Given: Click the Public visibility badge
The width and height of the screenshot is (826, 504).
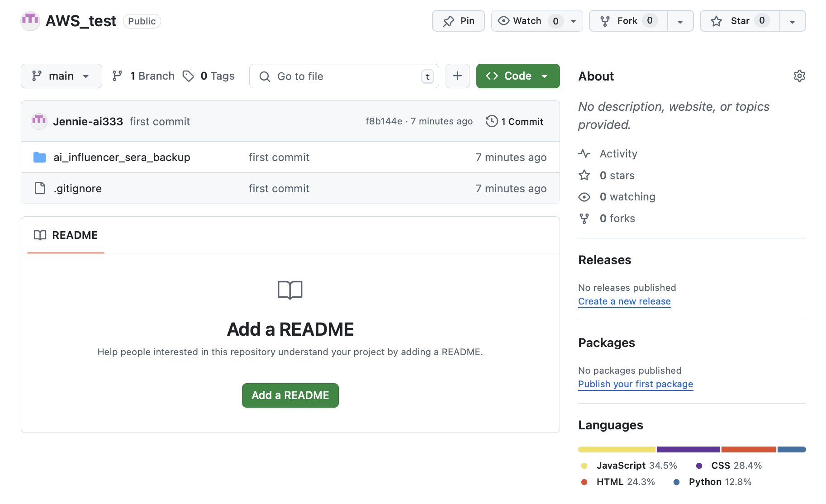Looking at the screenshot, I should [142, 21].
